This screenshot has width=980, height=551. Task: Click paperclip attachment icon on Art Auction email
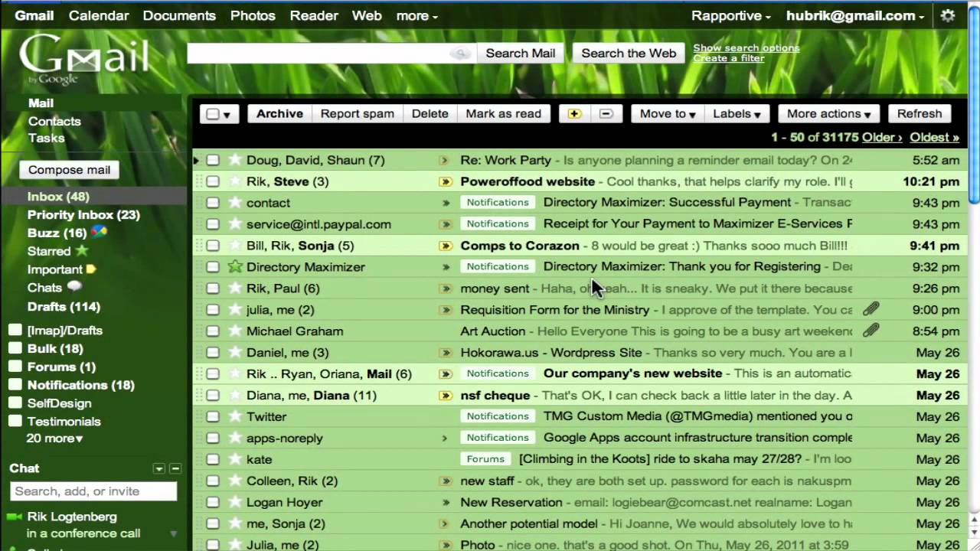point(871,331)
